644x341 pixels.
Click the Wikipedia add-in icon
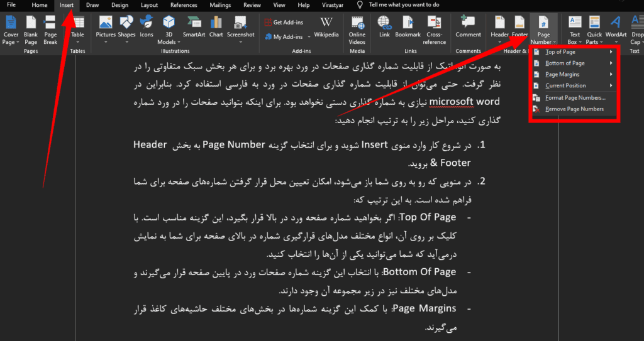coord(326,28)
